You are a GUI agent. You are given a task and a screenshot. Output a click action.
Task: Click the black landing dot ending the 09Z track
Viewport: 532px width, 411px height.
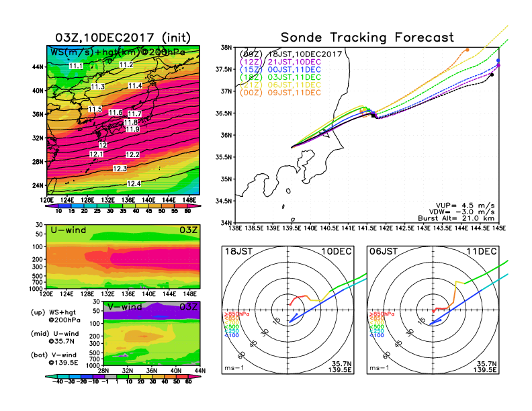(x=492, y=75)
